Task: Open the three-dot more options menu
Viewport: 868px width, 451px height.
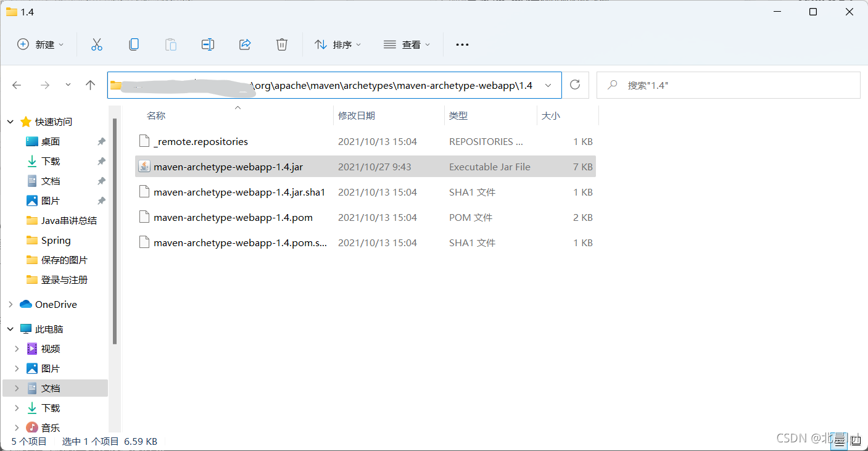Action: coord(462,44)
